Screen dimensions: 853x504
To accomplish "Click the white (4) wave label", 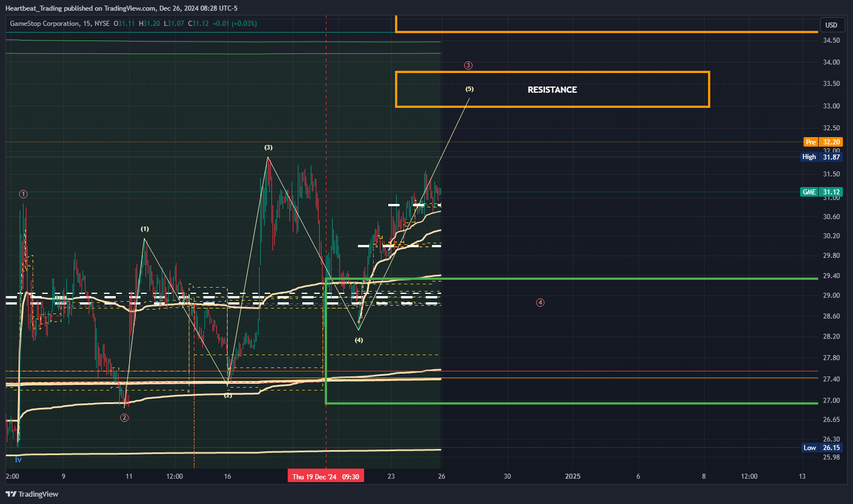I will point(359,340).
